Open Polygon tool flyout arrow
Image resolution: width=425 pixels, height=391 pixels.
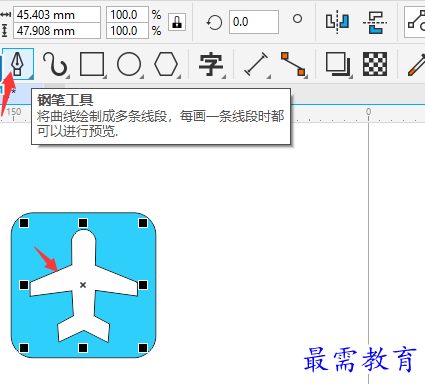tap(179, 77)
